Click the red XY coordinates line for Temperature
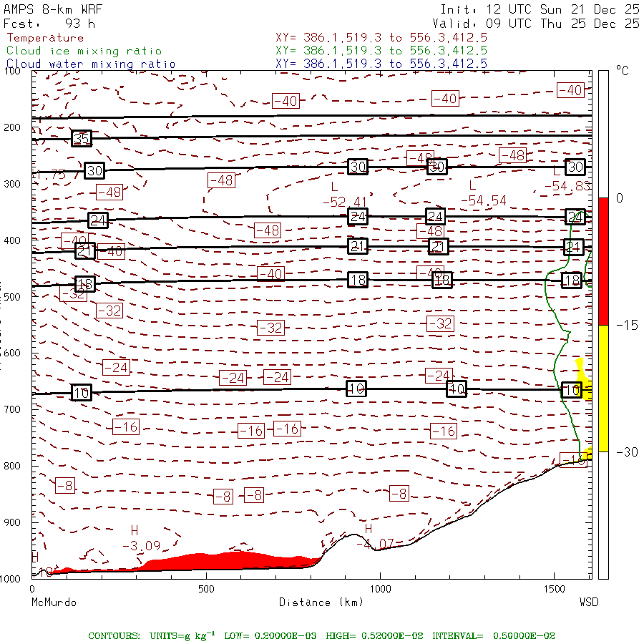Viewport: 644px width, 644px height. pyautogui.click(x=381, y=38)
